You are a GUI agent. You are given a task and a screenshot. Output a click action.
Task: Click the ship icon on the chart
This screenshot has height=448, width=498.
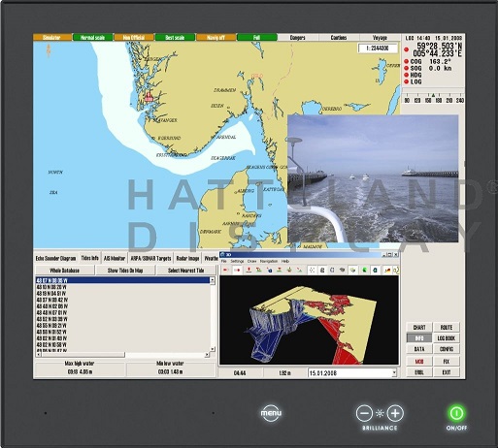(x=149, y=96)
